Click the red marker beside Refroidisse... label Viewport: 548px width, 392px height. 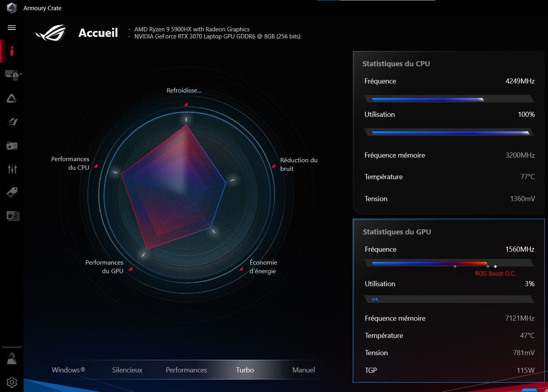pyautogui.click(x=186, y=104)
